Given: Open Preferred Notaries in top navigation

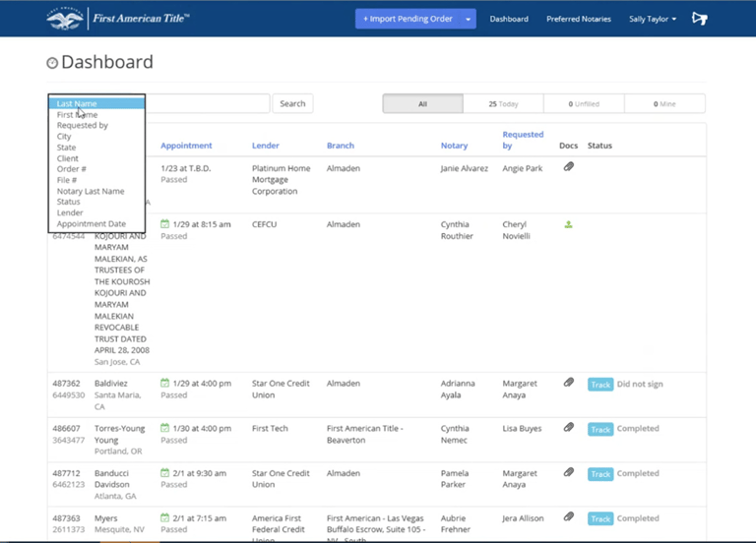Looking at the screenshot, I should 579,19.
